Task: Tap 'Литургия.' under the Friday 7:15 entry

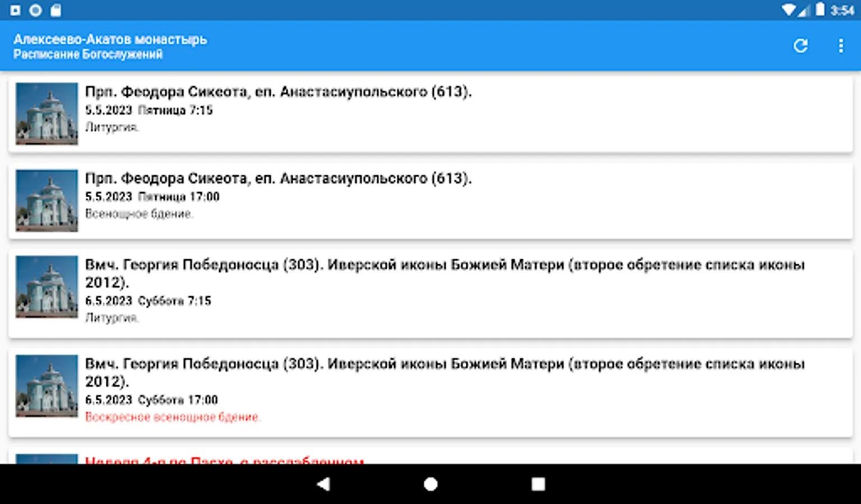Action: 112,128
